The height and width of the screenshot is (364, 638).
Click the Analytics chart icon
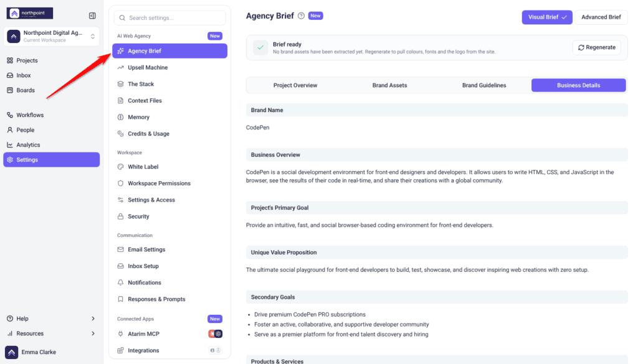[x=10, y=145]
